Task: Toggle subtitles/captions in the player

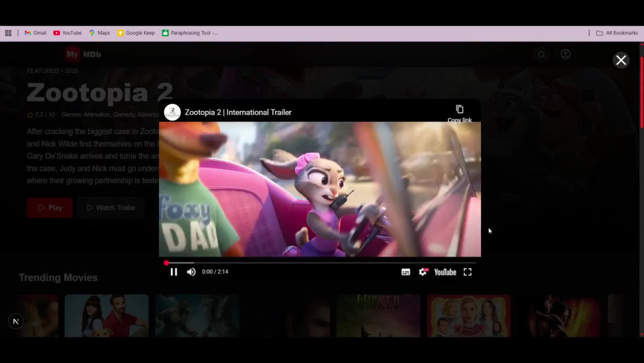Action: pos(406,272)
